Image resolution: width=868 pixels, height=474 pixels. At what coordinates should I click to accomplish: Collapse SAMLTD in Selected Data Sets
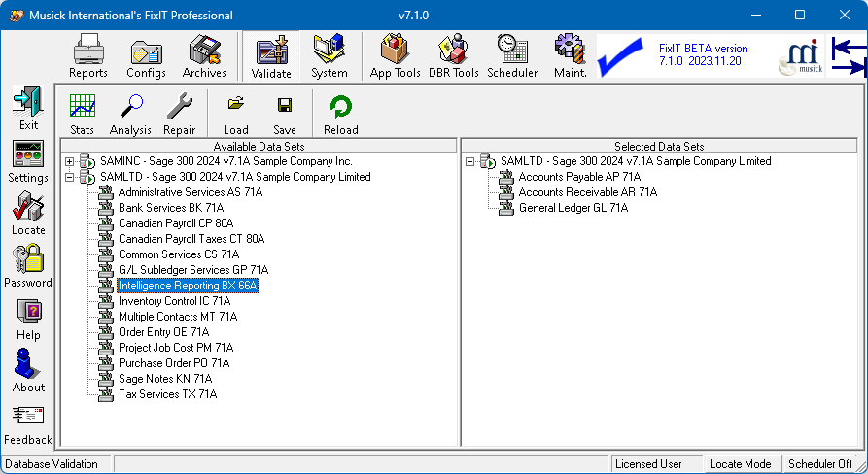[470, 161]
